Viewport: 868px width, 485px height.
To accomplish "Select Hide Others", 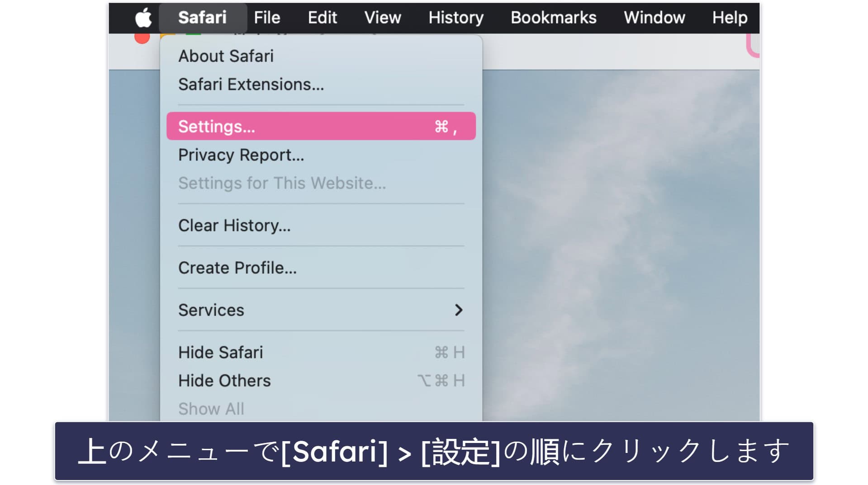I will 321,381.
